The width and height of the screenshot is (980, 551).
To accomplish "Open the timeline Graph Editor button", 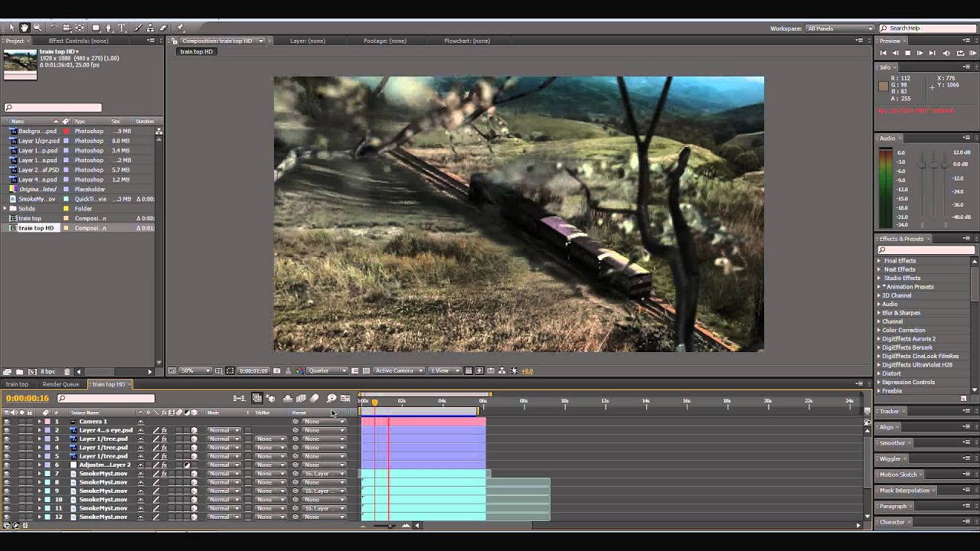I will 345,398.
